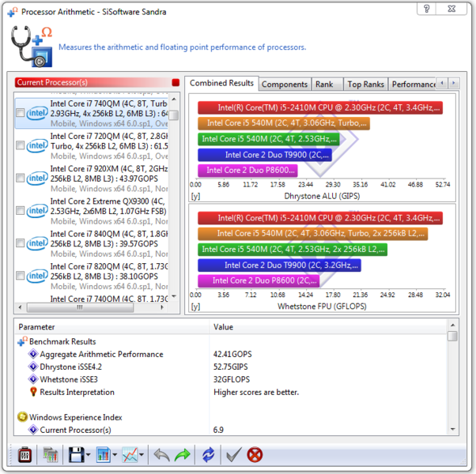
Task: Click the Intel logo for Core i7 720QM
Action: [37, 146]
